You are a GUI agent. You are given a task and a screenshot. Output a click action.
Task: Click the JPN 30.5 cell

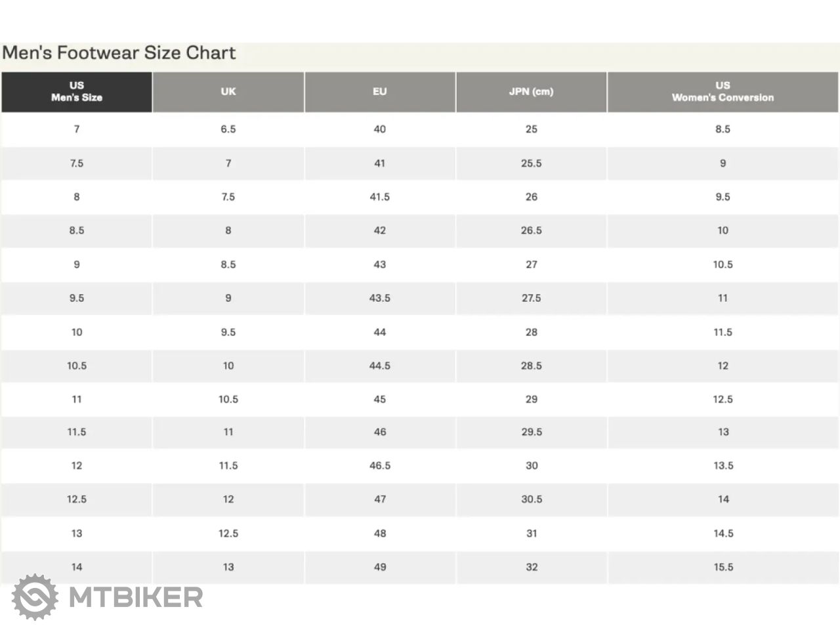click(x=532, y=499)
